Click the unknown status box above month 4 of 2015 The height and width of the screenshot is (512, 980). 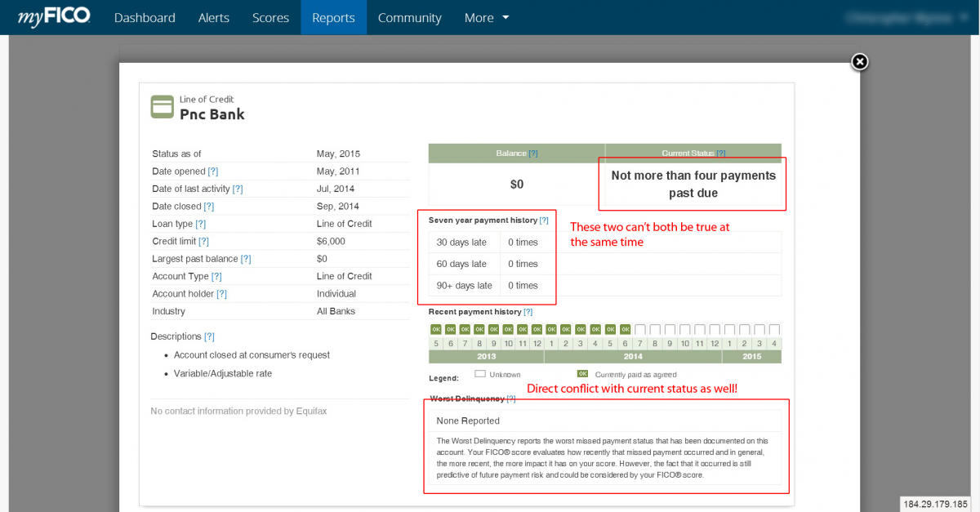774,329
